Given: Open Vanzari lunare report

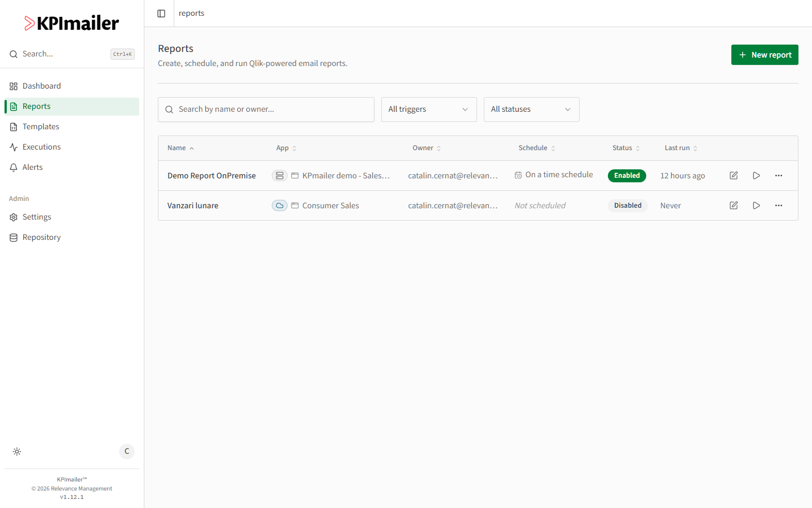Looking at the screenshot, I should point(193,205).
